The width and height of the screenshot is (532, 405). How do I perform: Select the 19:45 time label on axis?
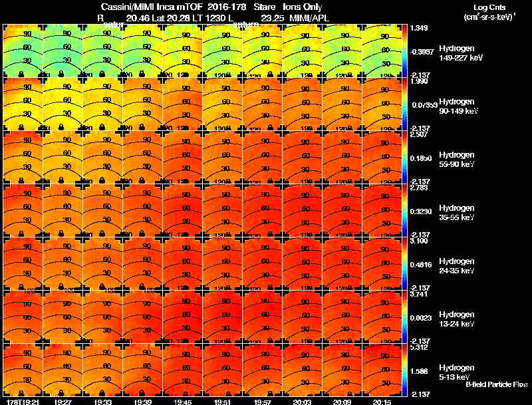[182, 402]
